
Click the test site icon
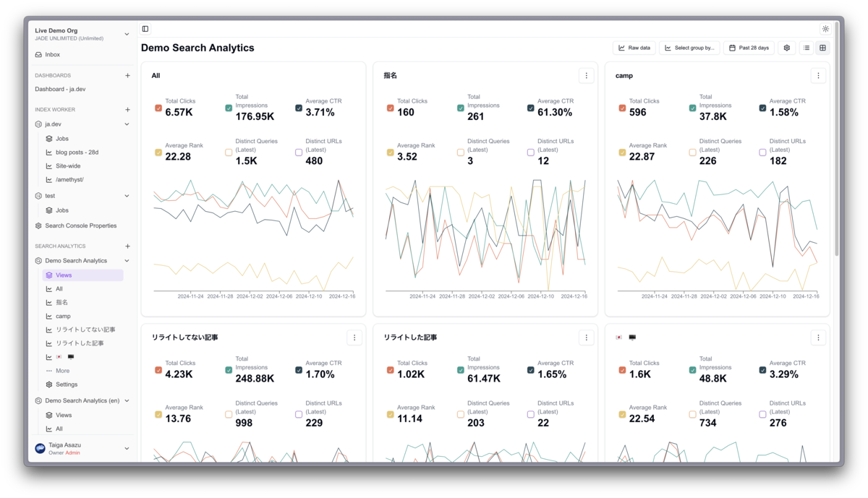(39, 196)
